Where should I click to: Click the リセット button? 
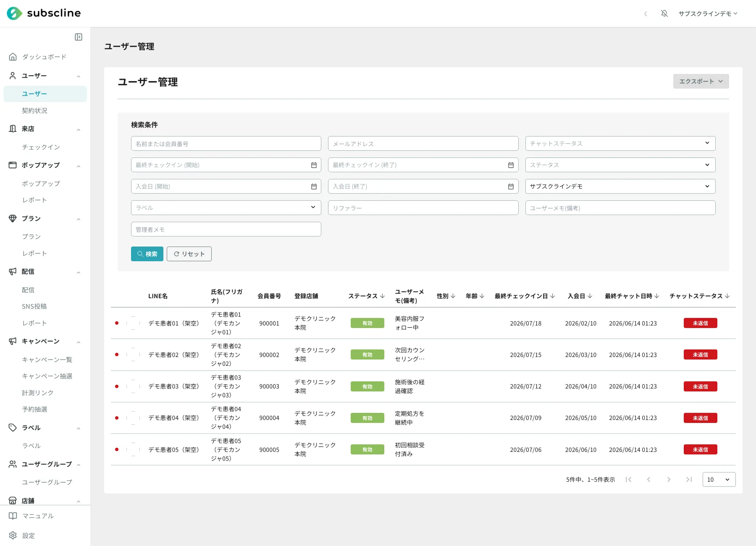point(189,254)
